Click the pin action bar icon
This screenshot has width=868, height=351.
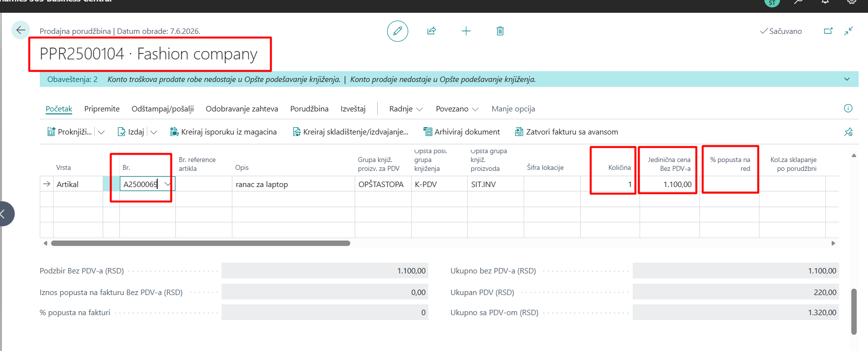point(848,132)
